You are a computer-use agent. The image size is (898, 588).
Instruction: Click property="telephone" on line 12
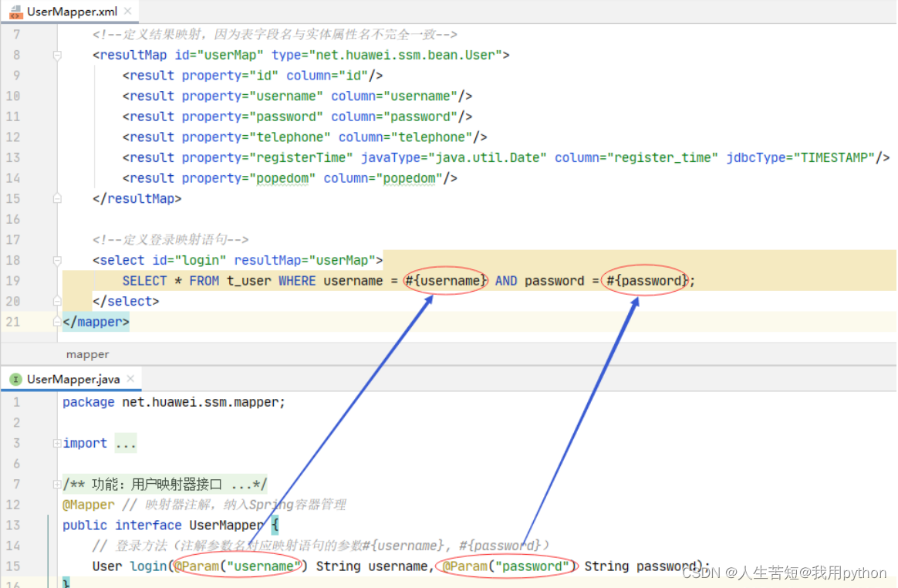click(x=256, y=137)
